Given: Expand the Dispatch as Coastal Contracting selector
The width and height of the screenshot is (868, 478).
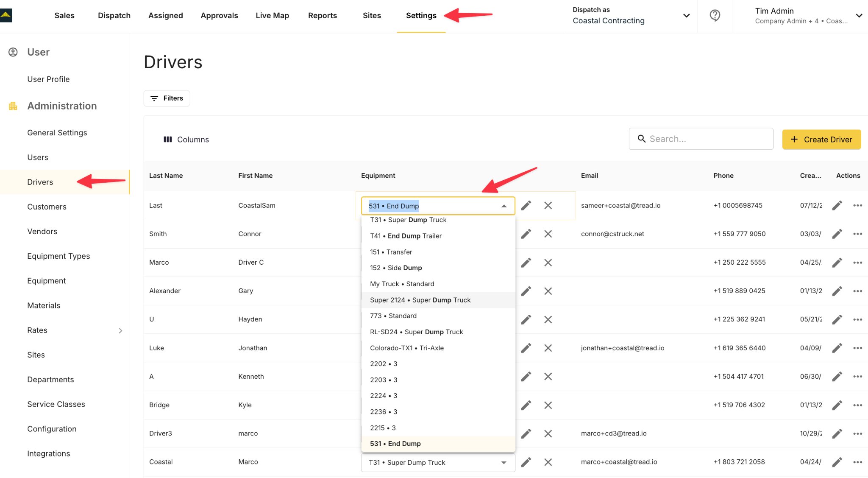Looking at the screenshot, I should click(686, 16).
